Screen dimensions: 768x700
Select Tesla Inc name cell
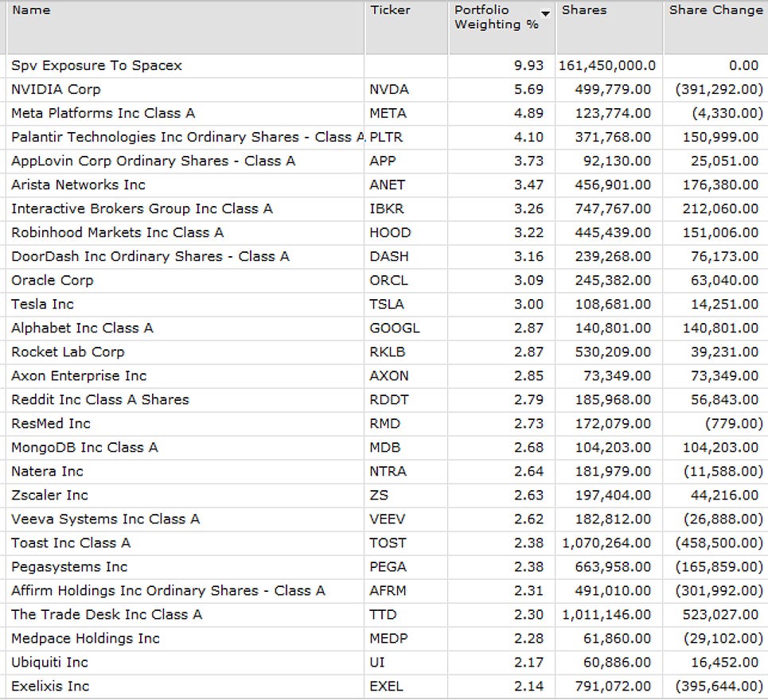click(x=43, y=305)
